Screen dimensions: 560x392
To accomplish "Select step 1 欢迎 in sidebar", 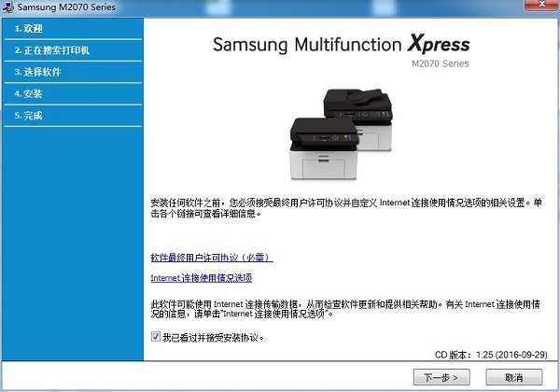I will click(x=73, y=29).
